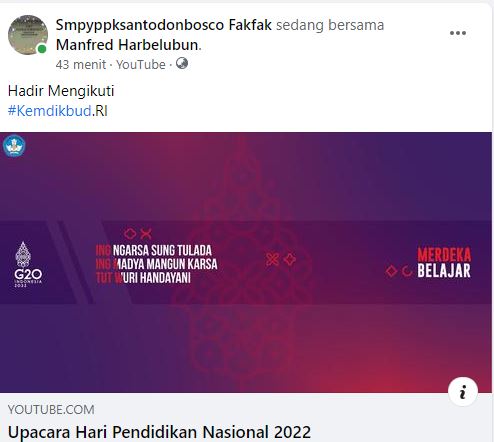Image resolution: width=494 pixels, height=442 pixels.
Task: Click the green online status dot
Action: coord(42,49)
